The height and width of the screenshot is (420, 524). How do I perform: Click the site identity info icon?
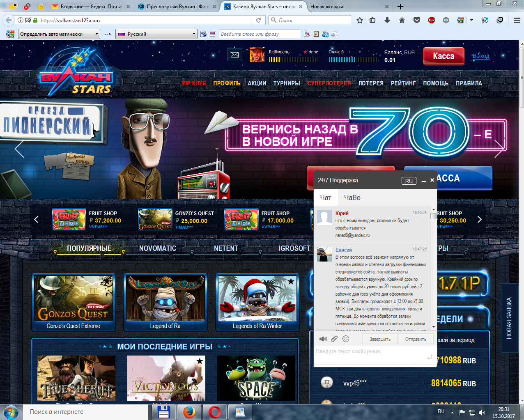(x=21, y=20)
